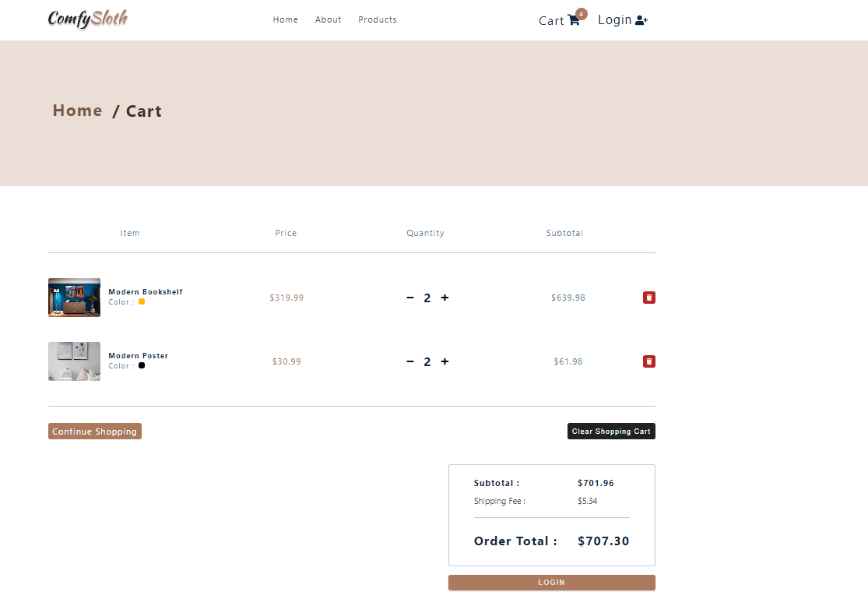Image resolution: width=868 pixels, height=606 pixels.
Task: Click the ComfySloth logo
Action: (87, 18)
